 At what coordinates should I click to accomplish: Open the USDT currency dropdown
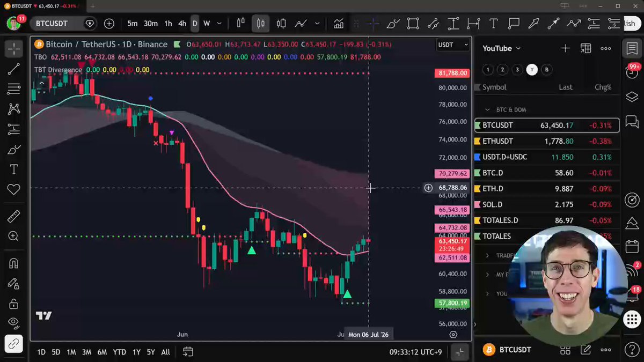pyautogui.click(x=453, y=45)
